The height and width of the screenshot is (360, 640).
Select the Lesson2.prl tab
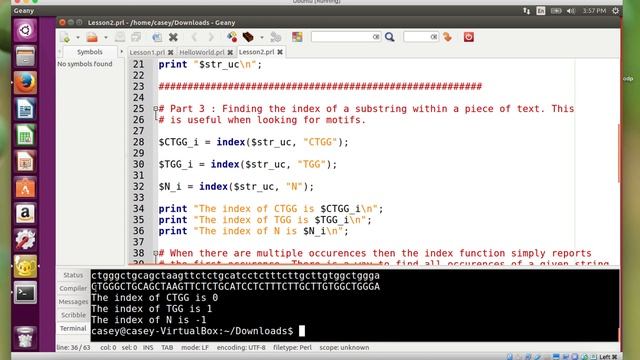256,52
